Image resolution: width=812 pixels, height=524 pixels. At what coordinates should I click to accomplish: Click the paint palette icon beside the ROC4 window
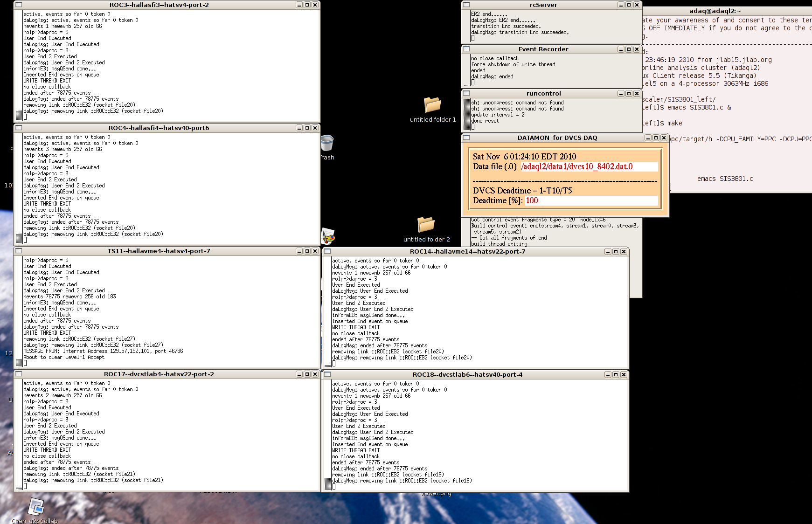click(x=328, y=236)
